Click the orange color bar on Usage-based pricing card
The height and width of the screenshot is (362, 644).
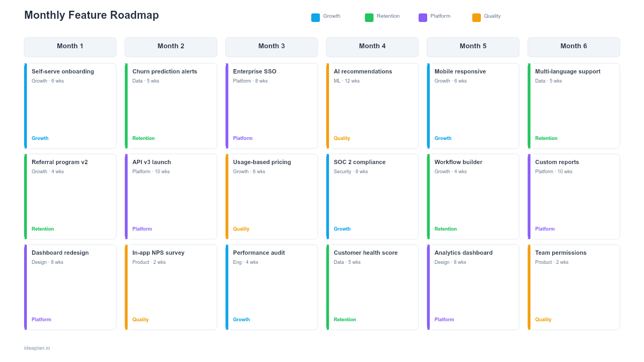pyautogui.click(x=227, y=196)
